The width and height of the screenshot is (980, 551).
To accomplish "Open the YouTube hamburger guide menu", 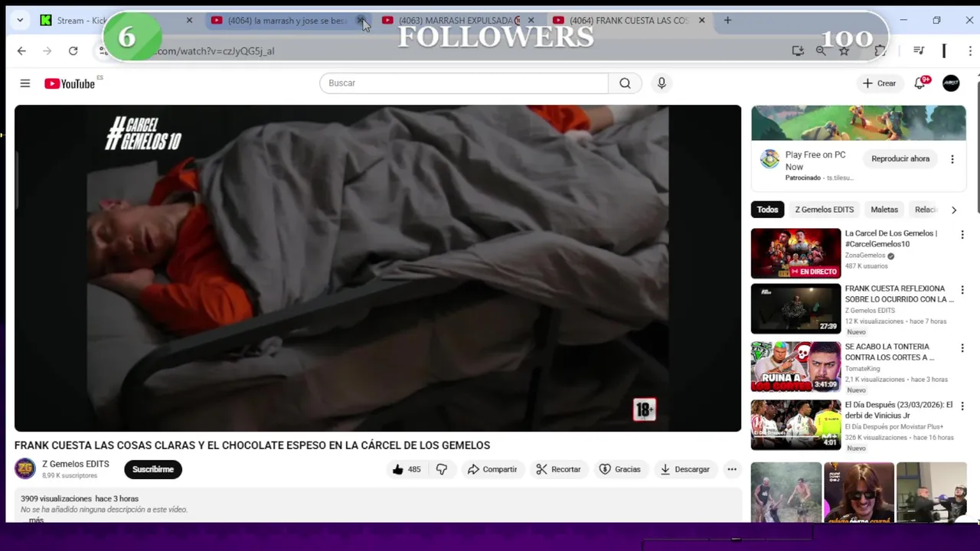I will pos(24,83).
